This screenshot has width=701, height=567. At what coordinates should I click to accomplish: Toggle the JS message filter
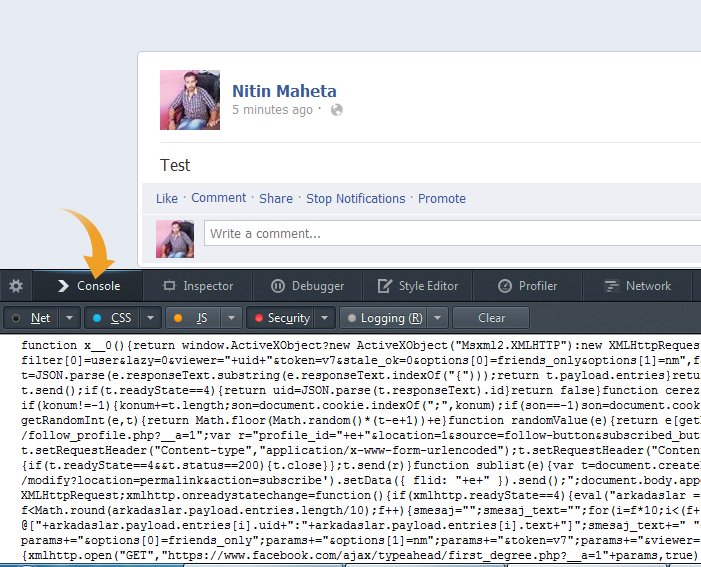click(193, 318)
